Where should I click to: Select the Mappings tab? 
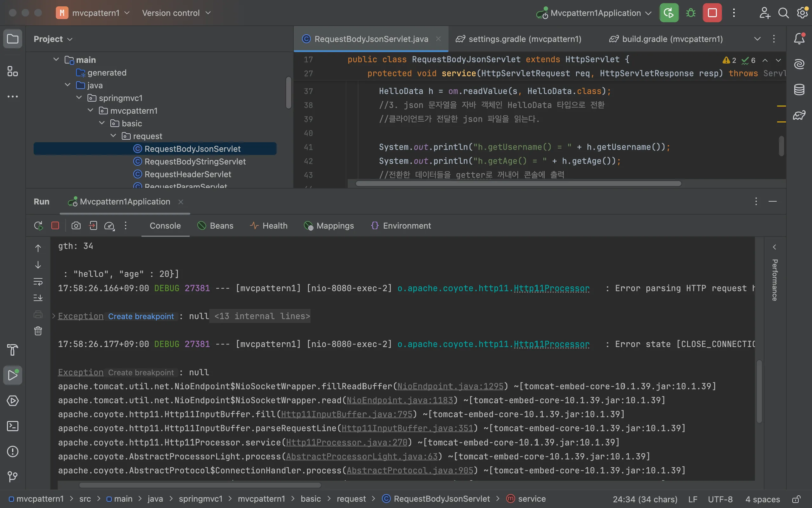click(329, 226)
